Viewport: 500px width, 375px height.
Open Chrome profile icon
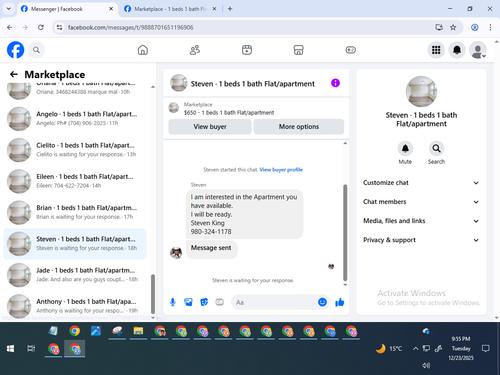click(x=475, y=27)
